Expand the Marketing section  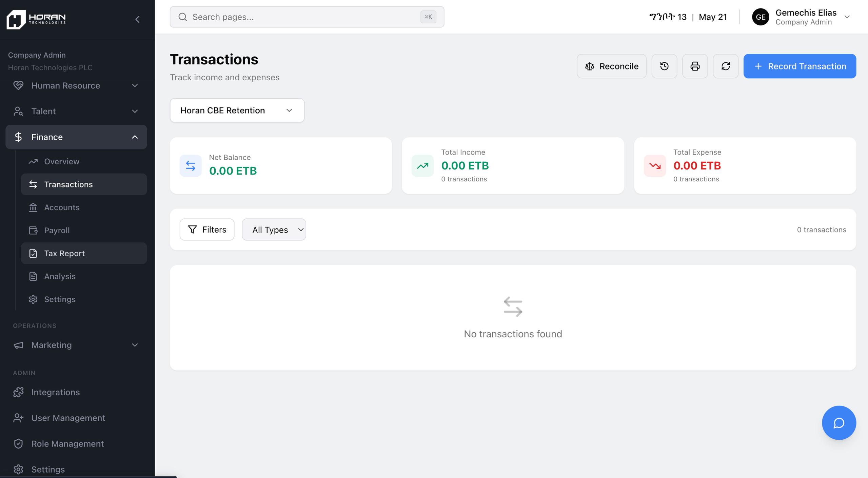click(76, 345)
